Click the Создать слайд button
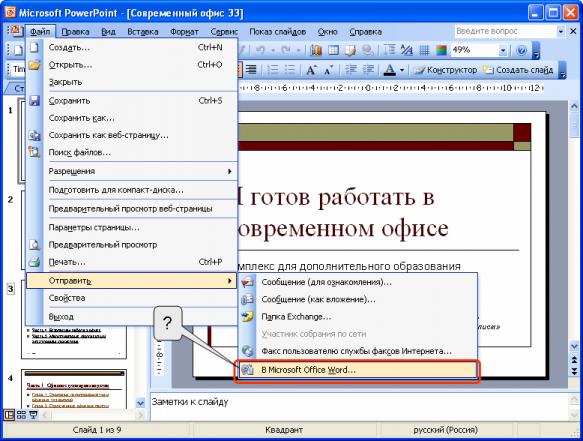583x441 pixels. point(518,70)
